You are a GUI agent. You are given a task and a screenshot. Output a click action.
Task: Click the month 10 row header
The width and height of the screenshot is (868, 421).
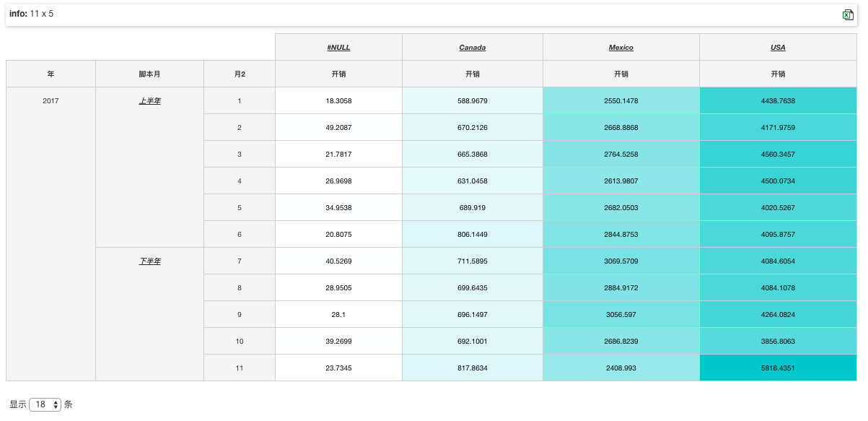[240, 342]
